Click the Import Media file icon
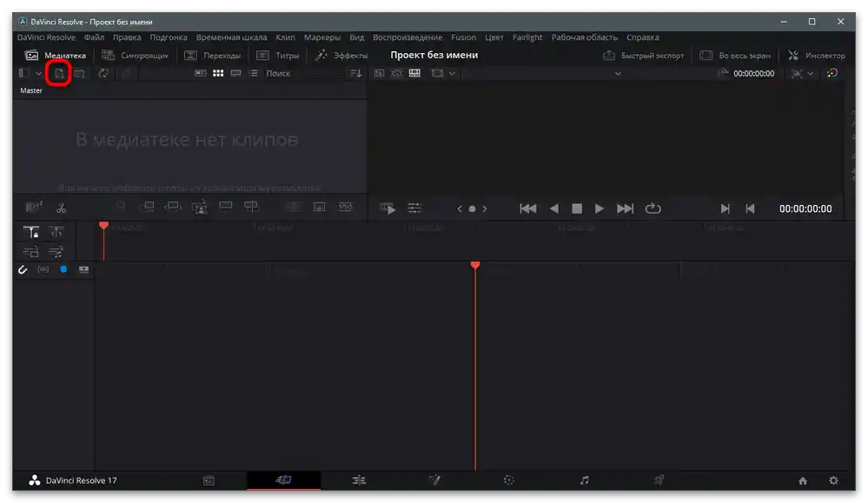The image size is (868, 503). (59, 73)
